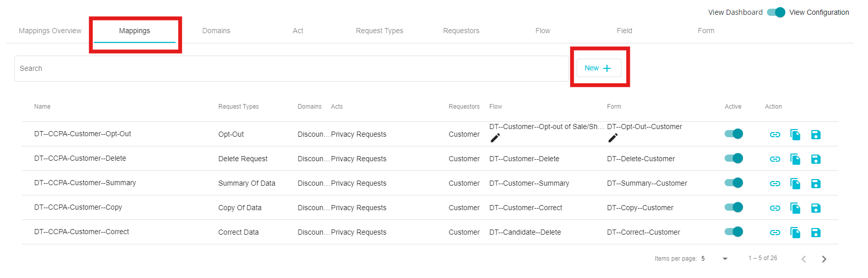The height and width of the screenshot is (278, 868).
Task: Open the Act tab
Action: click(298, 31)
